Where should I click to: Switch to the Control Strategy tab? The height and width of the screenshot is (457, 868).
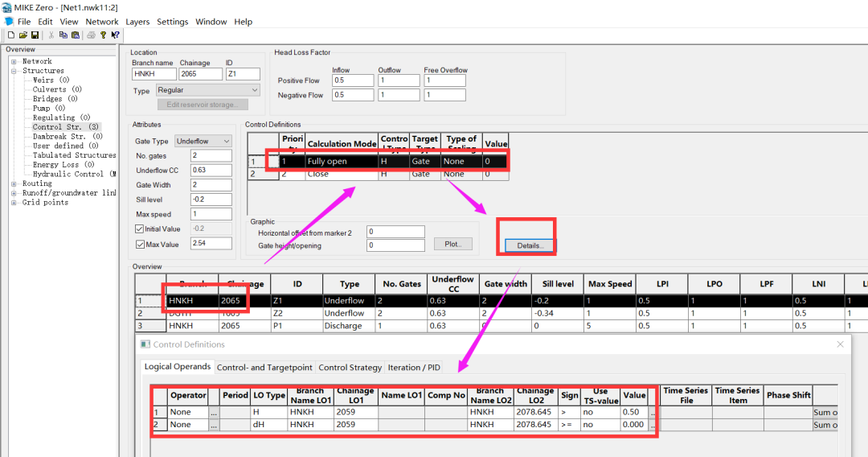[350, 367]
